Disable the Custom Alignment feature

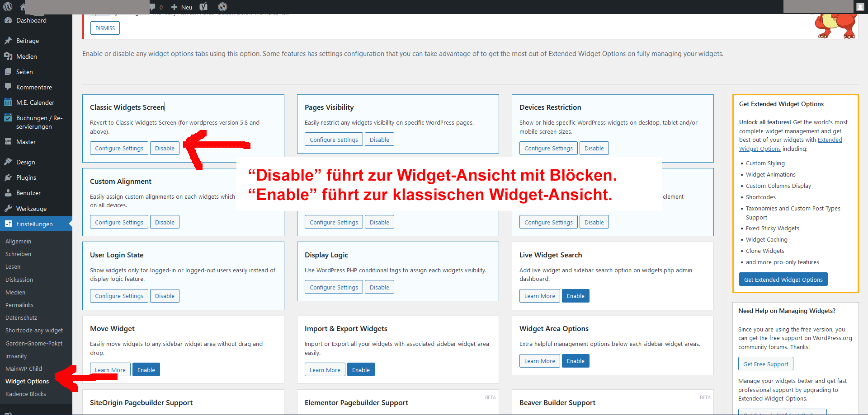(x=165, y=222)
